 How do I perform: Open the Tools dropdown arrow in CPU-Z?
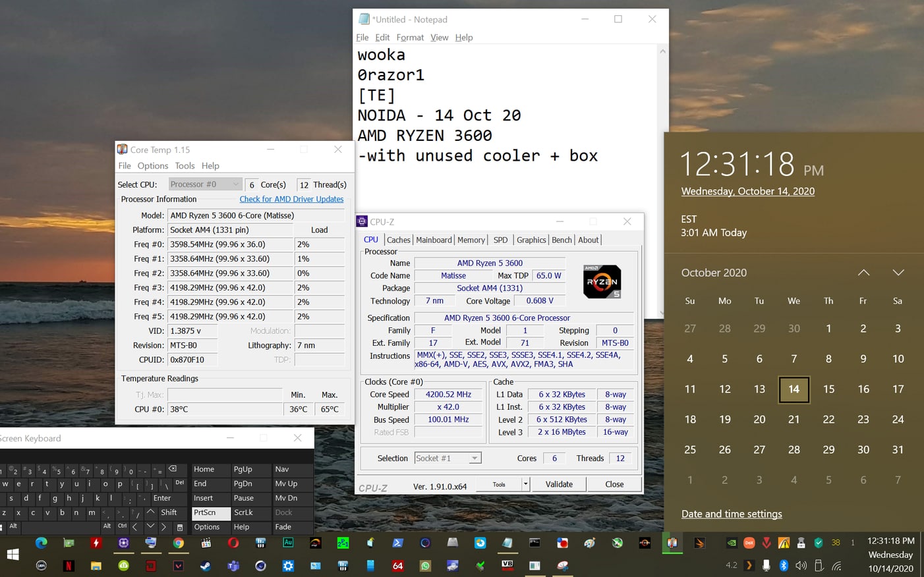click(x=525, y=484)
